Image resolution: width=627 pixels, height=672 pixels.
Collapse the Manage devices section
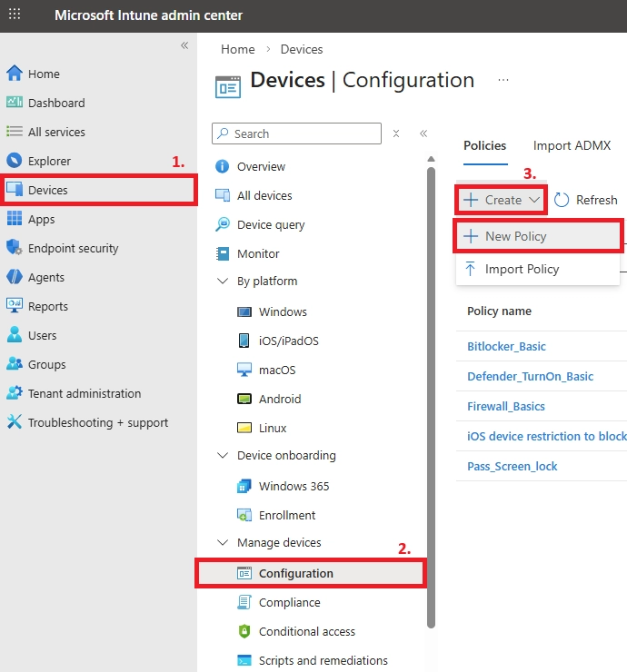pyautogui.click(x=223, y=542)
